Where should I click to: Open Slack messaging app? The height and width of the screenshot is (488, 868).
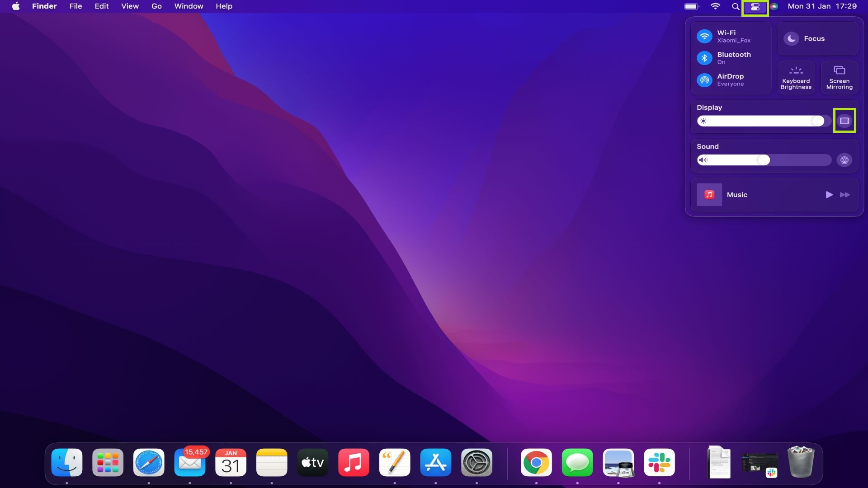pos(659,462)
